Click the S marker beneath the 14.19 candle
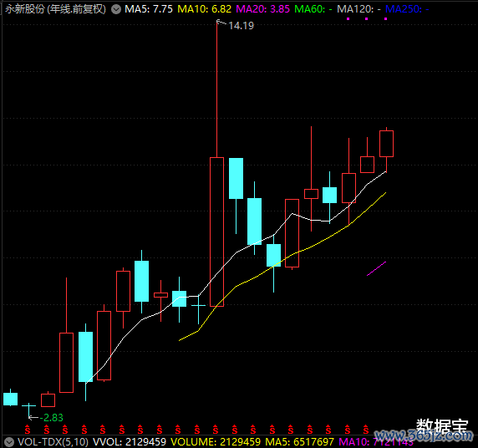The width and height of the screenshot is (478, 448). point(216,430)
